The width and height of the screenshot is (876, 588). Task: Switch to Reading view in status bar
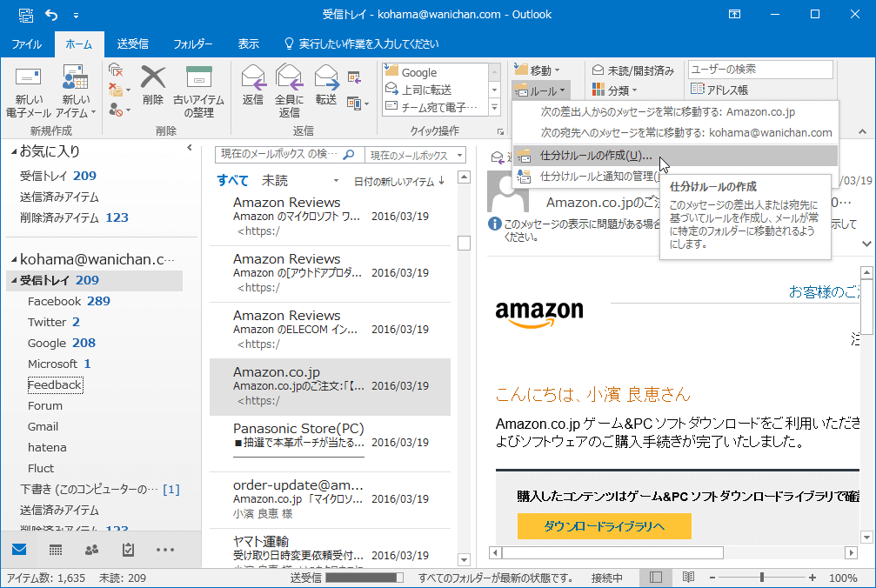click(688, 578)
